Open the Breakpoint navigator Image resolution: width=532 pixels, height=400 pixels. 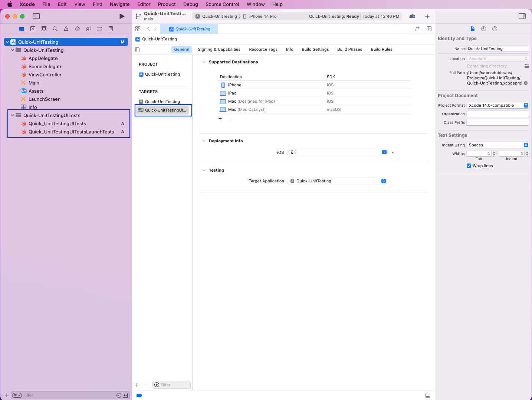click(99, 29)
